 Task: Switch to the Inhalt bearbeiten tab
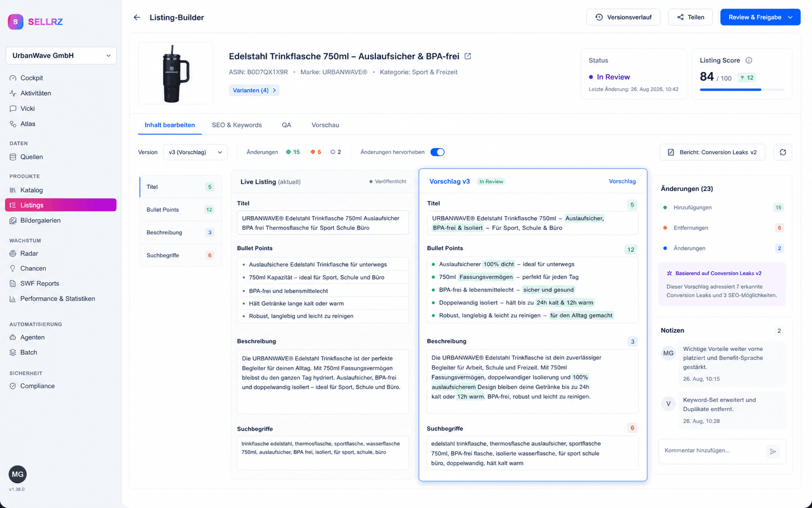(170, 125)
